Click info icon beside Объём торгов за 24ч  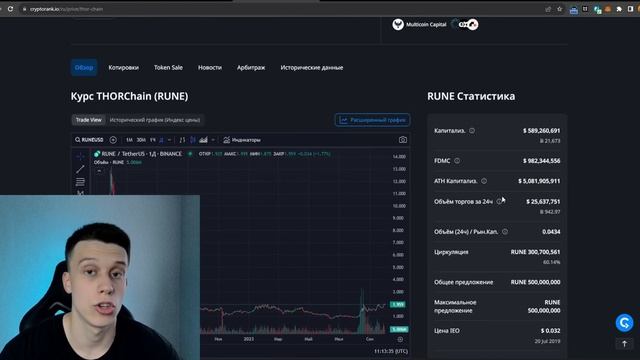click(x=499, y=202)
